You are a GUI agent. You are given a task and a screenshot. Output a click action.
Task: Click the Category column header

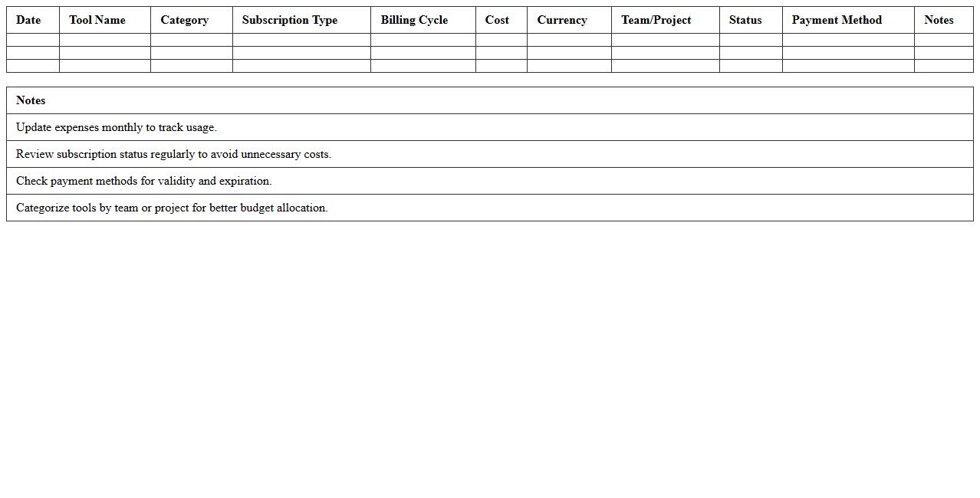pyautogui.click(x=184, y=20)
